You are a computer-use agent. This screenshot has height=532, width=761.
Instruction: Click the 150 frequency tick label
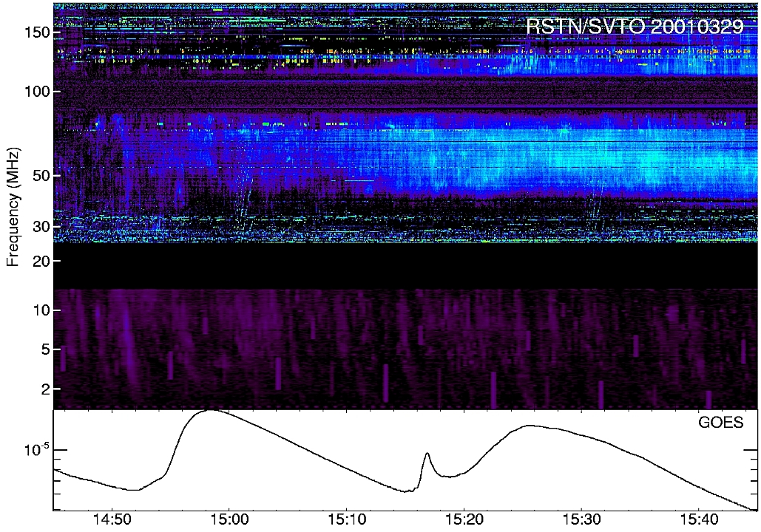click(x=38, y=33)
